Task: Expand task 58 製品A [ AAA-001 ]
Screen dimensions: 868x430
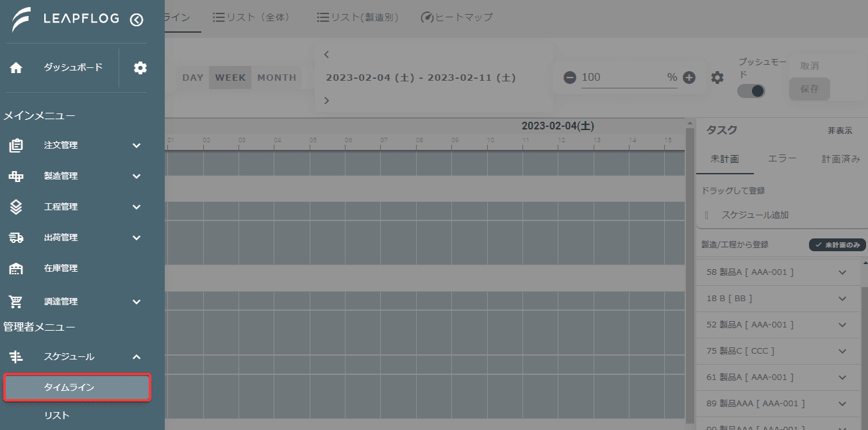Action: point(842,272)
